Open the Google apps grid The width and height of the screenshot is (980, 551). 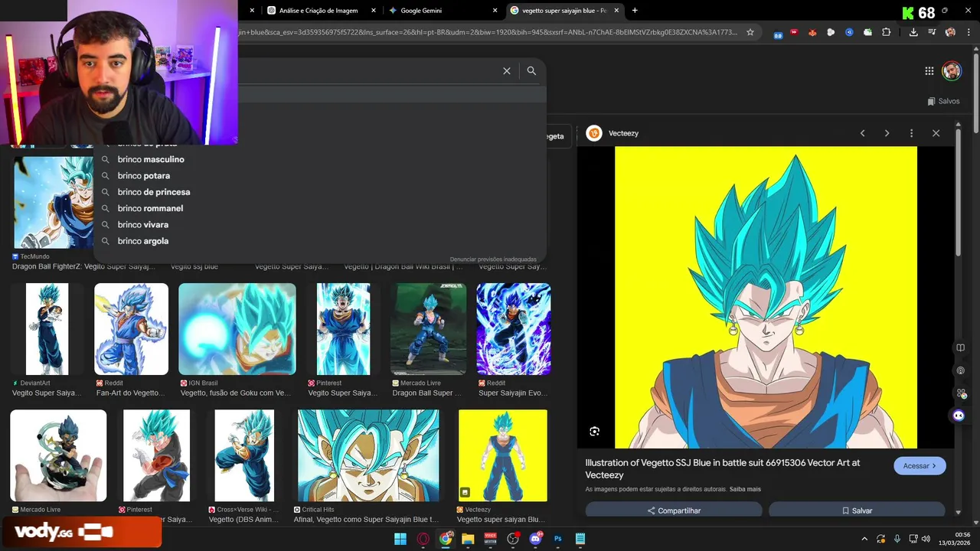pos(929,71)
